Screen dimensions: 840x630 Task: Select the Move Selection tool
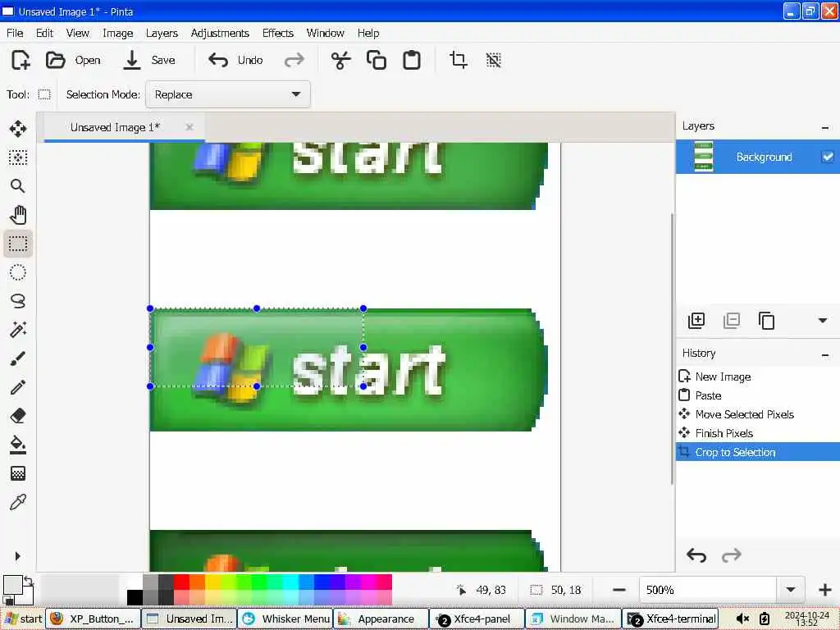pos(18,157)
